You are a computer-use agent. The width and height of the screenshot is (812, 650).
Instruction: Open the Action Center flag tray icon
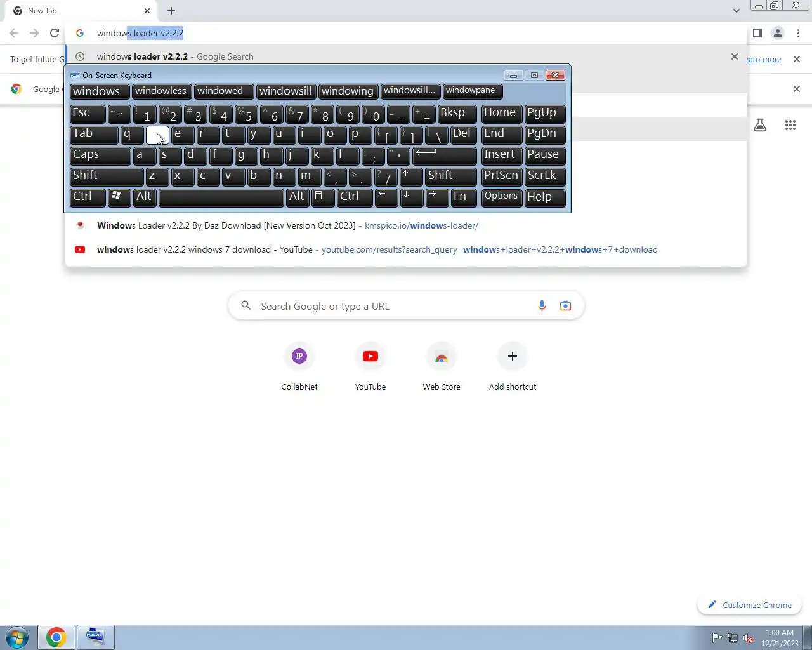point(717,638)
